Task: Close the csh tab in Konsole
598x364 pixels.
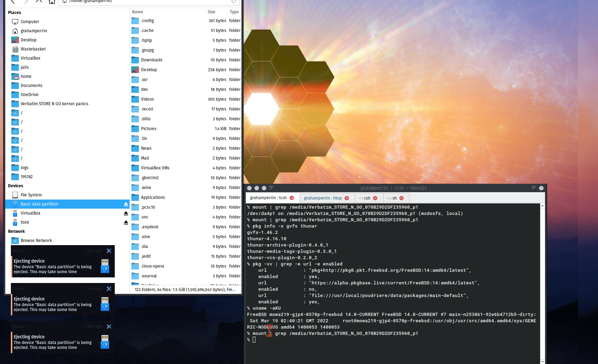Action: point(375,198)
